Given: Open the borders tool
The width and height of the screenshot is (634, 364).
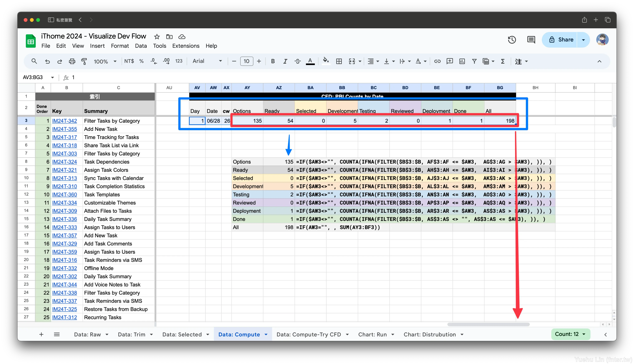Looking at the screenshot, I should click(339, 61).
